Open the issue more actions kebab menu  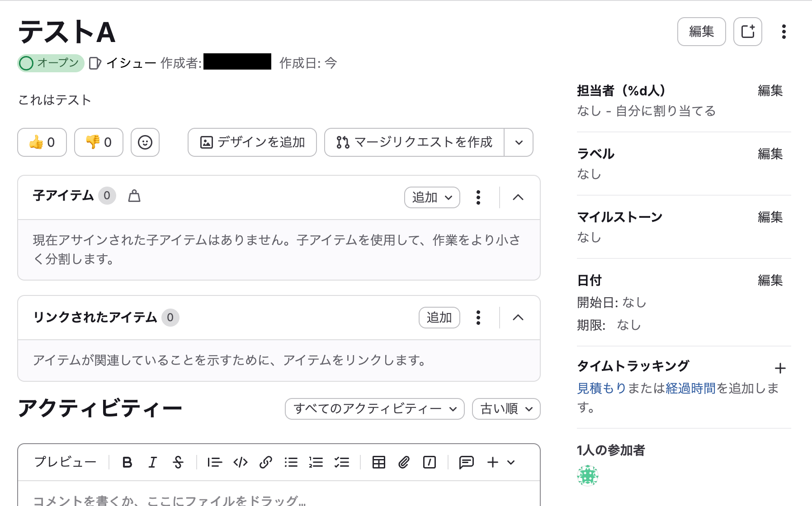tap(784, 32)
